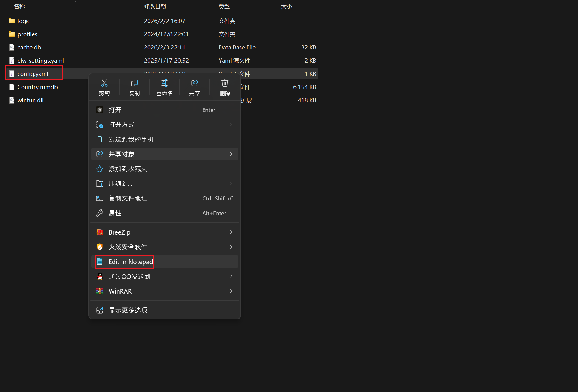Sort by 修改日期 column header
The width and height of the screenshot is (578, 392).
pos(155,6)
